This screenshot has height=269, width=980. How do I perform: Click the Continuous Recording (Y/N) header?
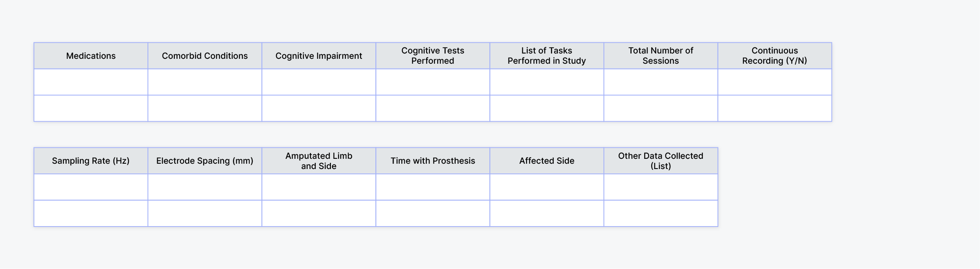click(775, 56)
